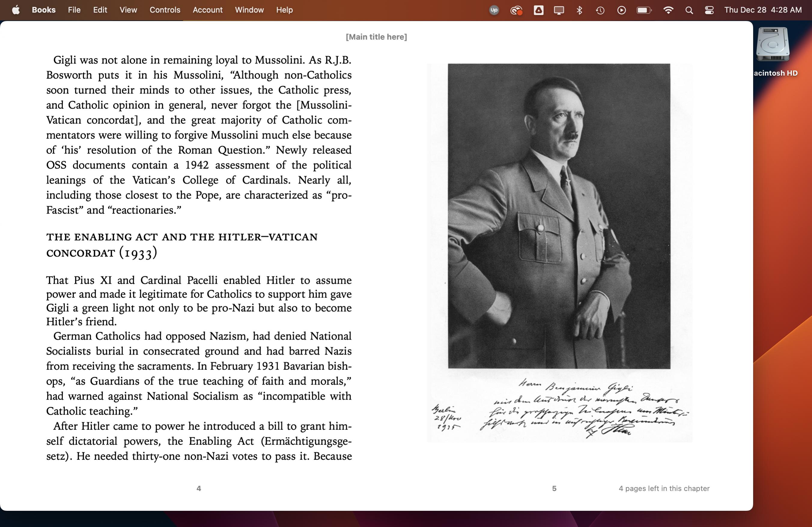The width and height of the screenshot is (812, 527).
Task: Open the Now Playing control icon
Action: [x=621, y=10]
